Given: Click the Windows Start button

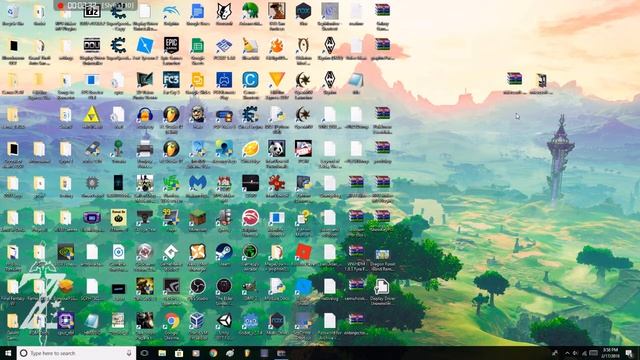Looking at the screenshot, I should pyautogui.click(x=8, y=353).
